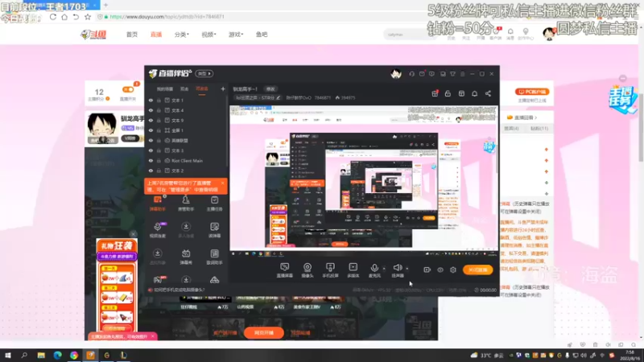Toggle preview eye icon in bottom bar
The height and width of the screenshot is (362, 644).
coord(440,269)
